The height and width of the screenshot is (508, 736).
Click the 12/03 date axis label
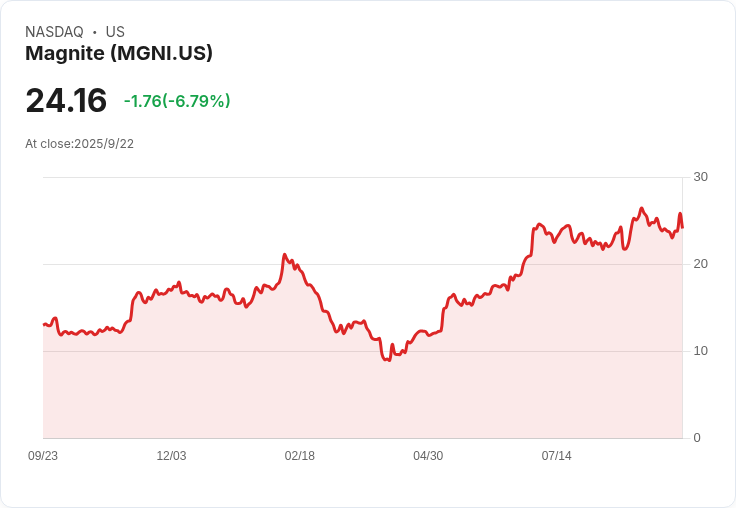pos(171,455)
